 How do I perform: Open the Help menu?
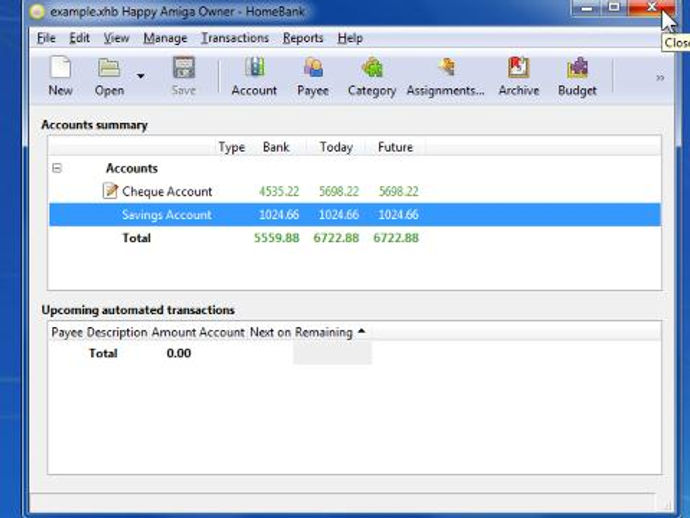350,38
